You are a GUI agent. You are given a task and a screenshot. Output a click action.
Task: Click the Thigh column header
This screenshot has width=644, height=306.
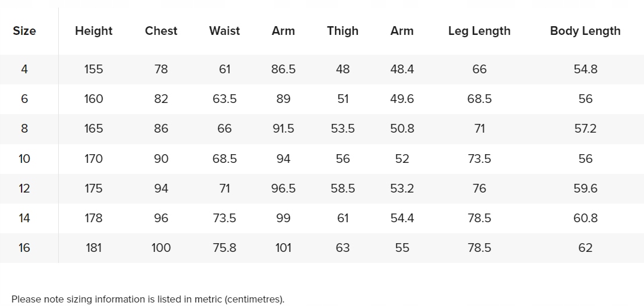(343, 31)
